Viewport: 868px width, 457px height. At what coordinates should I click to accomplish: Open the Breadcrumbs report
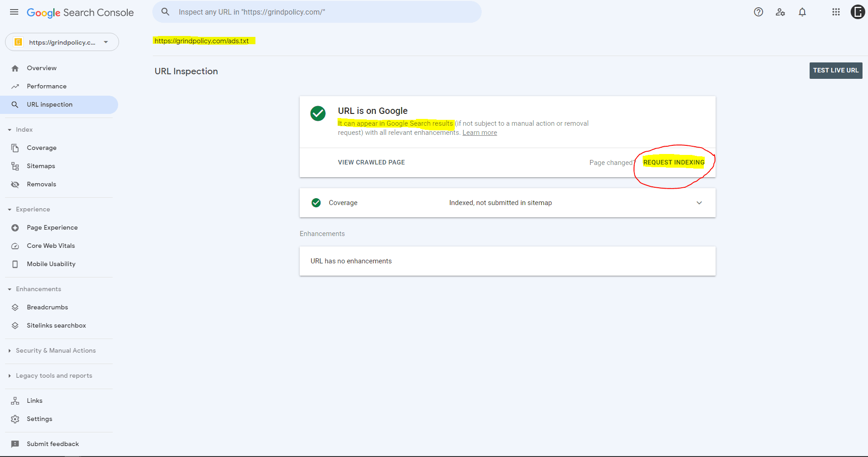tap(47, 307)
